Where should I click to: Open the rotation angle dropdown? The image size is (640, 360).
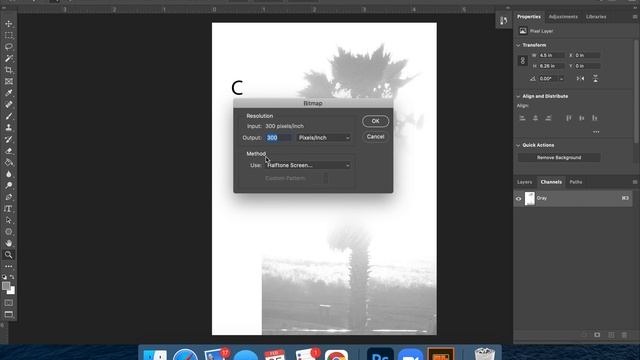coord(561,79)
